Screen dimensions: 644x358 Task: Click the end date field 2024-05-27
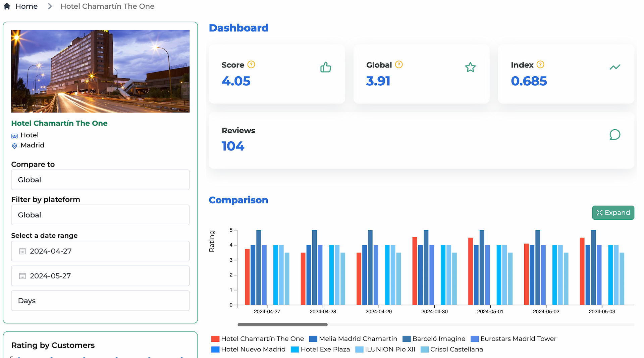100,276
